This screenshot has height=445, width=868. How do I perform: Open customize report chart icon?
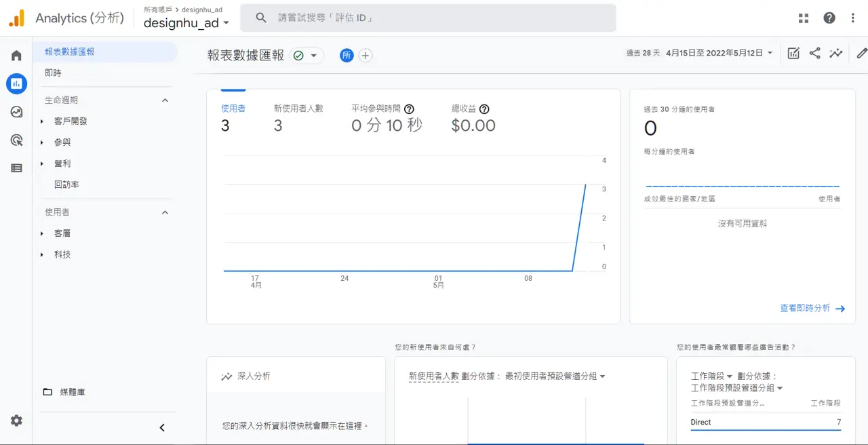coord(793,53)
